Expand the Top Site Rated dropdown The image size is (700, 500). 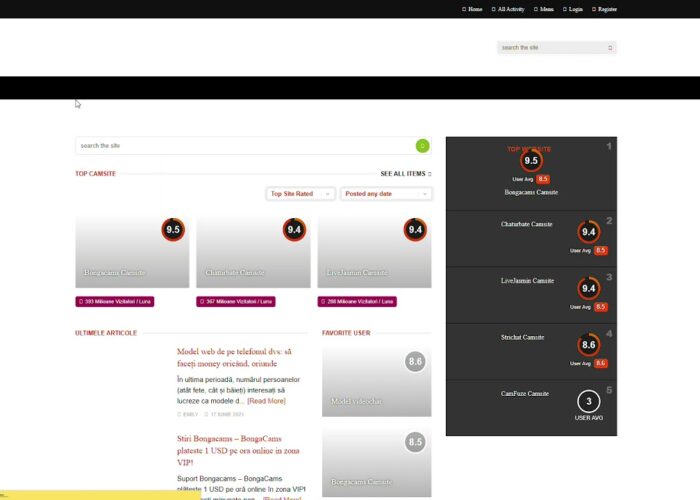click(300, 194)
